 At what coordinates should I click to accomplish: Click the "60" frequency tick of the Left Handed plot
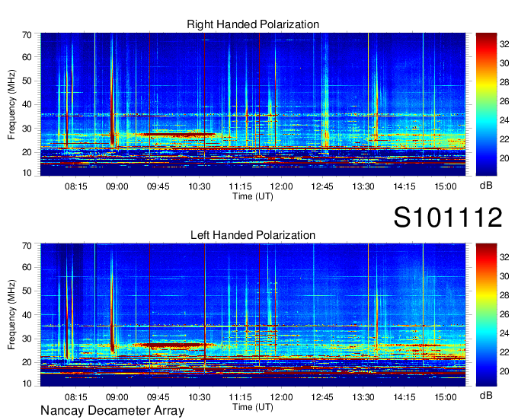(27, 267)
